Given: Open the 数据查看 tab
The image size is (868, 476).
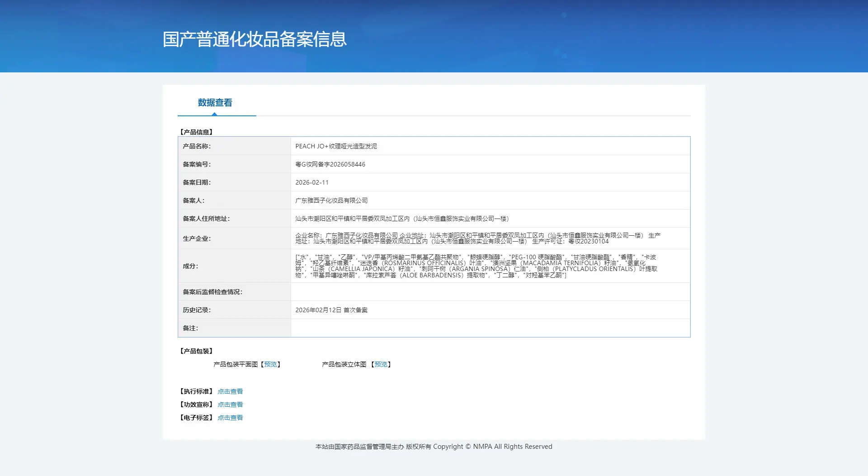Looking at the screenshot, I should click(x=215, y=103).
